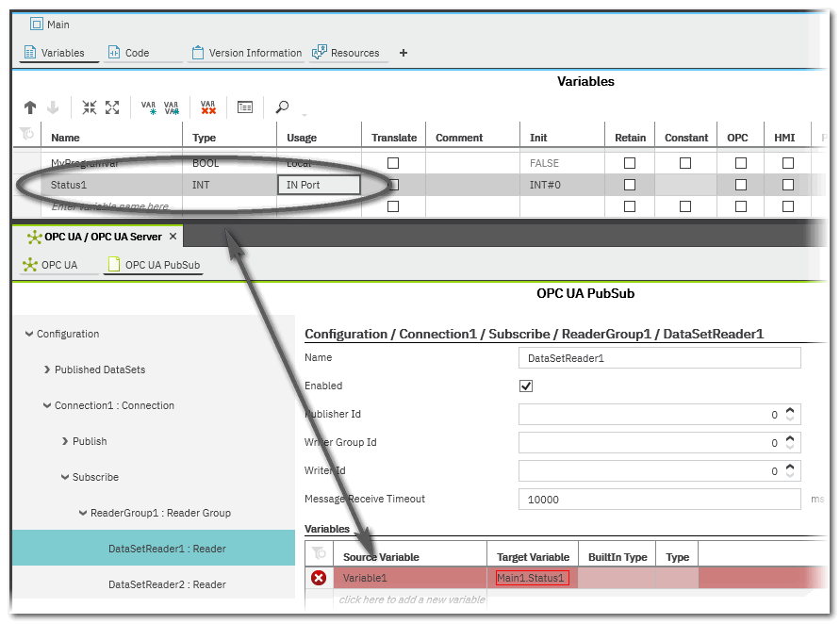The image size is (840, 624).
Task: Switch to the Code tab
Action: point(137,53)
